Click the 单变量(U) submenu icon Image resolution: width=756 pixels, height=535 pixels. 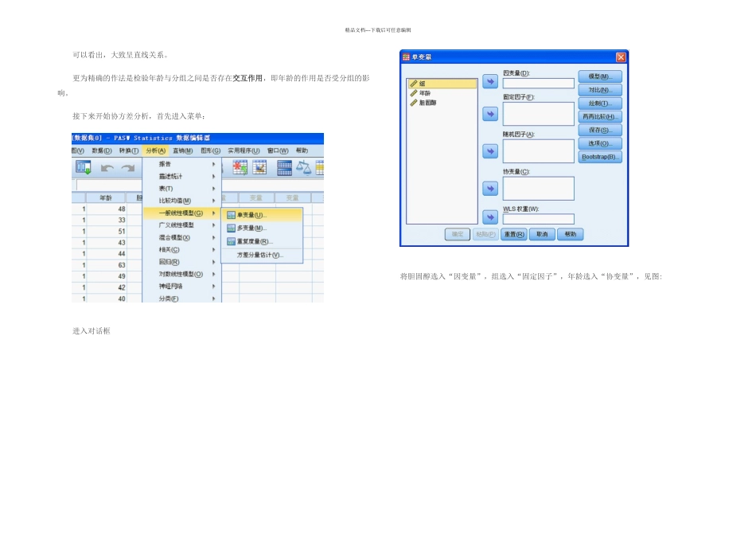pos(231,215)
